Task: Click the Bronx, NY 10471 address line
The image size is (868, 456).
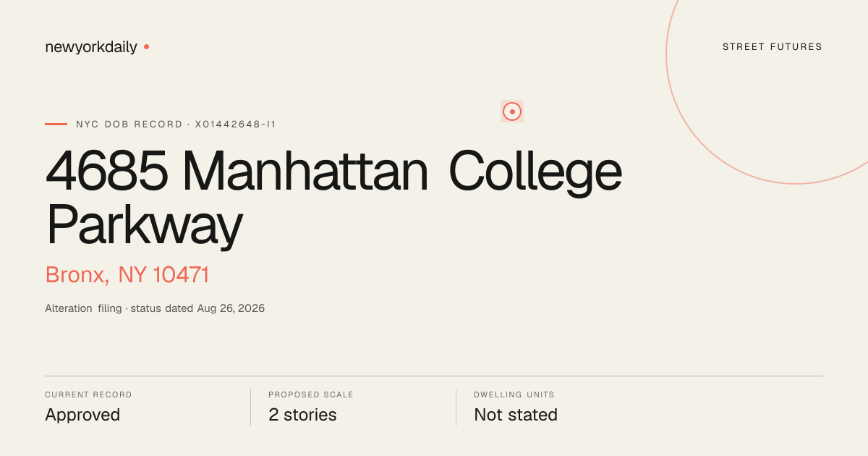Action: tap(127, 275)
